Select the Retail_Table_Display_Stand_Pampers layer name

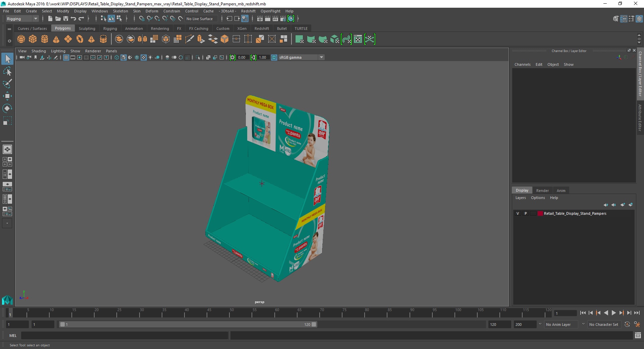(x=575, y=213)
